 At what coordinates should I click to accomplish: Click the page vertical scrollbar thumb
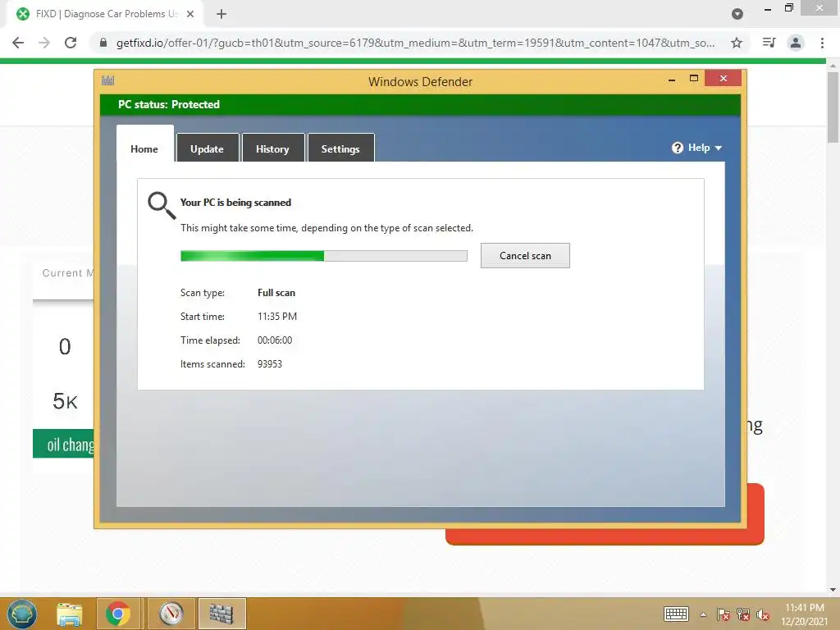[833, 107]
